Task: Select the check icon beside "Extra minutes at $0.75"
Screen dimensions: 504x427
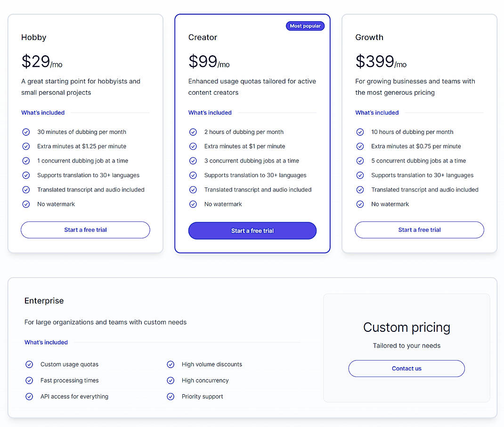Action: 360,147
